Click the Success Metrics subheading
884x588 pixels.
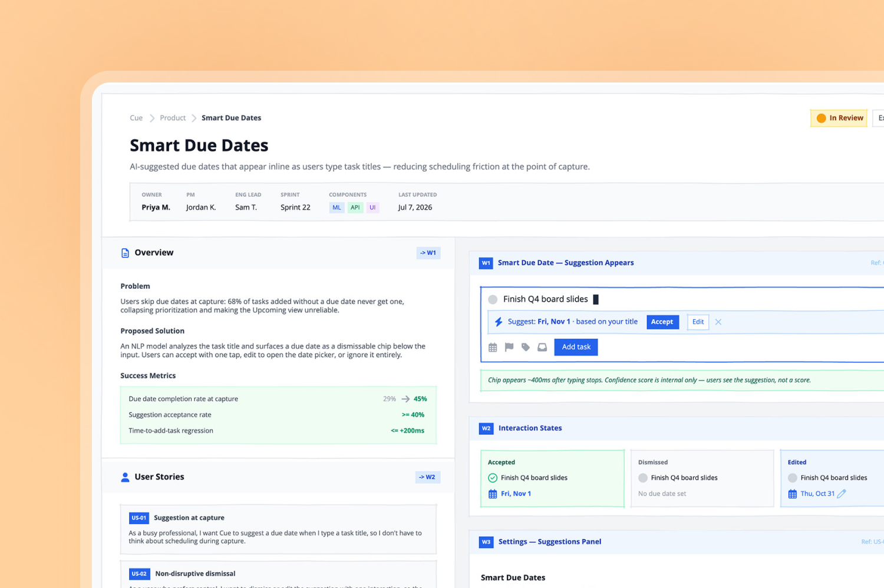148,376
